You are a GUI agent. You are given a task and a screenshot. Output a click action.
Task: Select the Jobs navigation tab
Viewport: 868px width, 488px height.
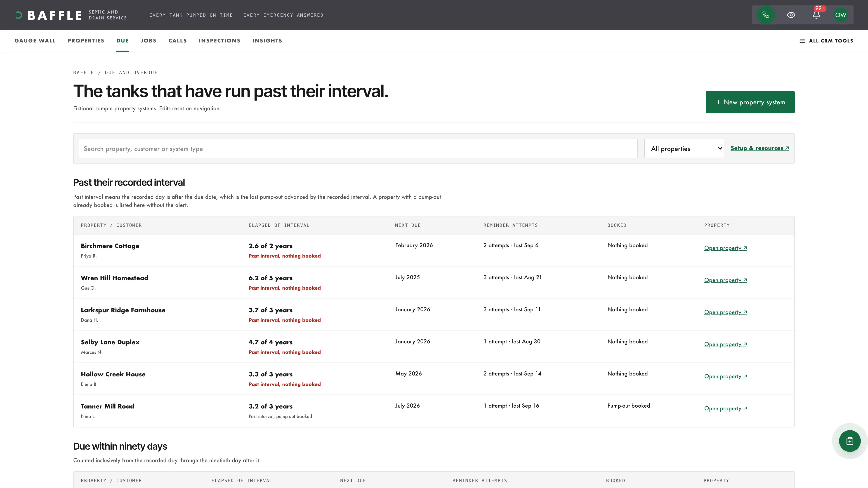(149, 41)
